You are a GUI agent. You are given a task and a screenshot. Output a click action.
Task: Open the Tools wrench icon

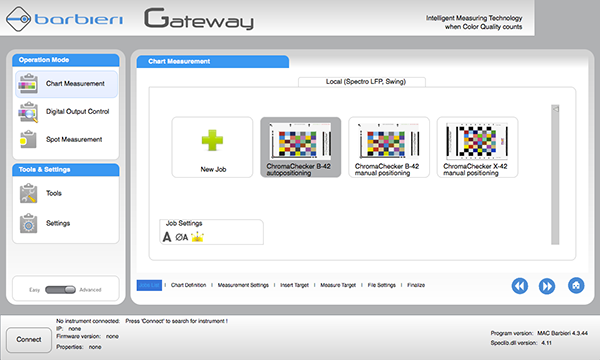28,193
